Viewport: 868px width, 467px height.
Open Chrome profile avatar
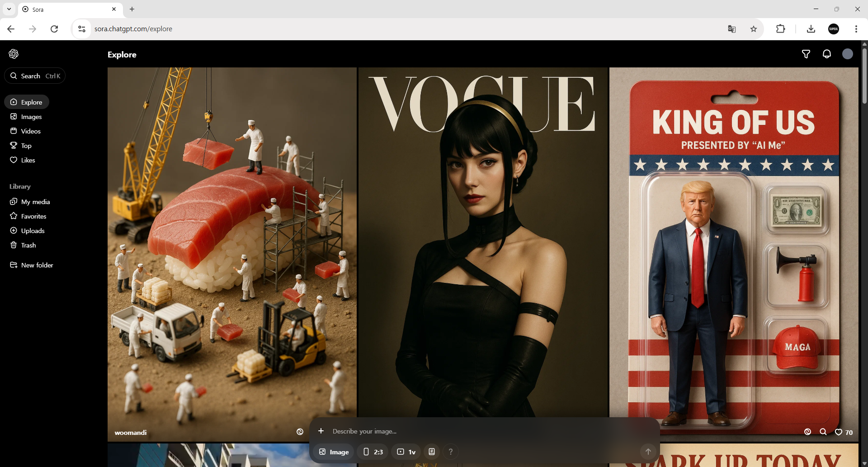click(x=834, y=29)
